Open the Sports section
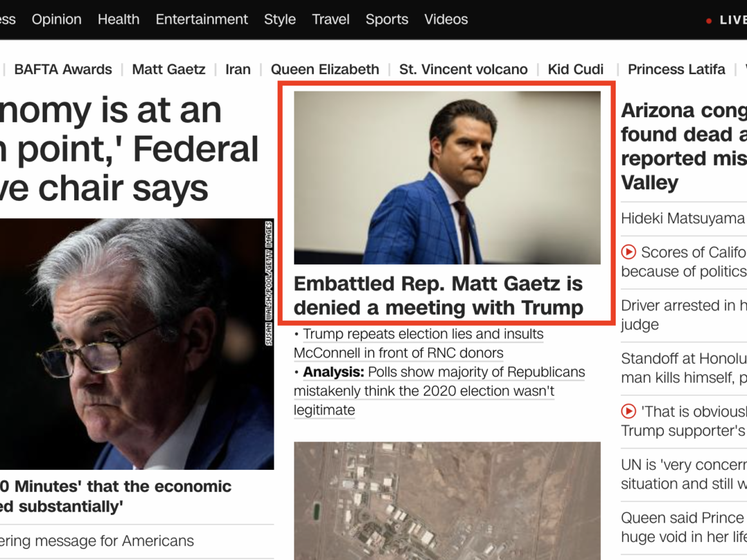This screenshot has width=747, height=560. point(386,19)
